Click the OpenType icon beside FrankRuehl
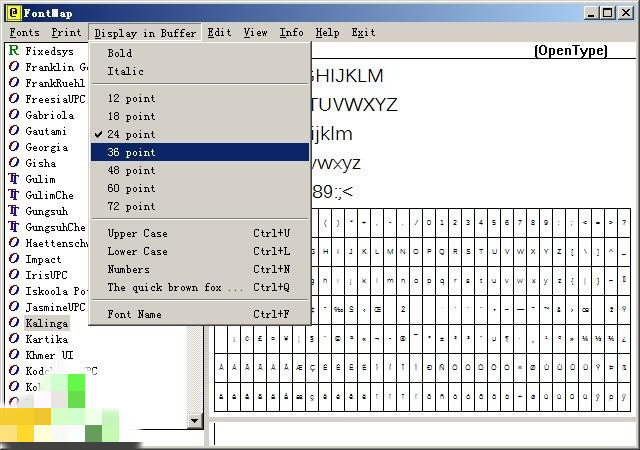The height and width of the screenshot is (450, 640). coord(14,82)
